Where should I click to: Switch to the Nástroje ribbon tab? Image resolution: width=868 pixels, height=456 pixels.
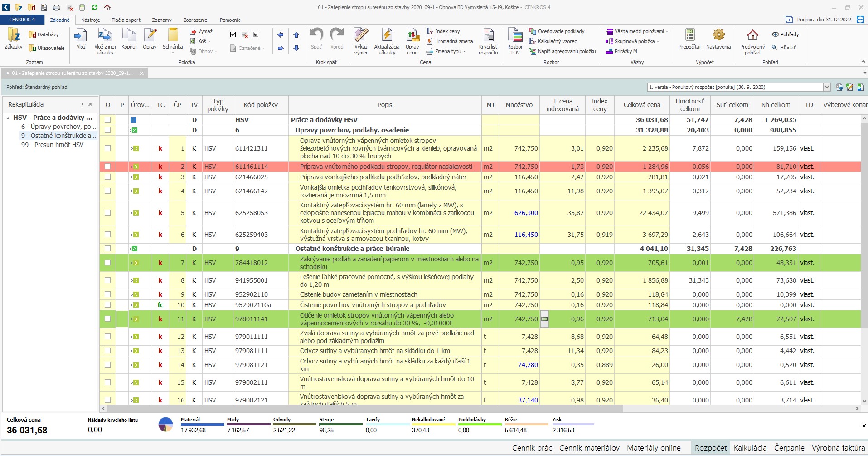[91, 20]
